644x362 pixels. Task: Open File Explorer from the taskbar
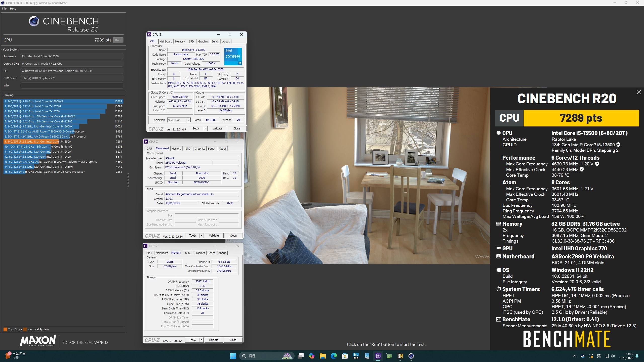(x=323, y=356)
